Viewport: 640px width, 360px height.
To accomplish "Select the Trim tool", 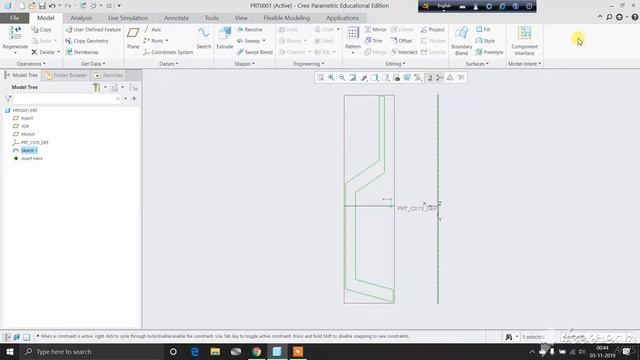I will [x=373, y=40].
